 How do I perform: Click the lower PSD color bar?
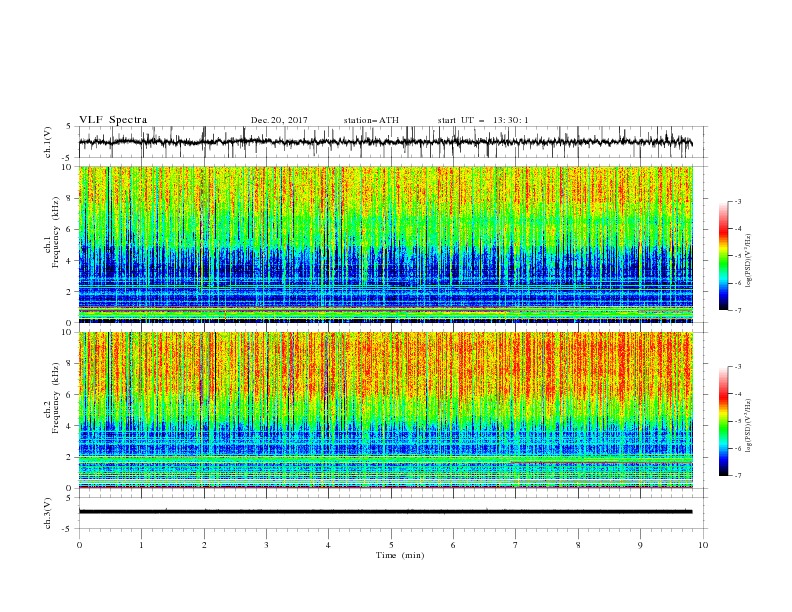723,421
